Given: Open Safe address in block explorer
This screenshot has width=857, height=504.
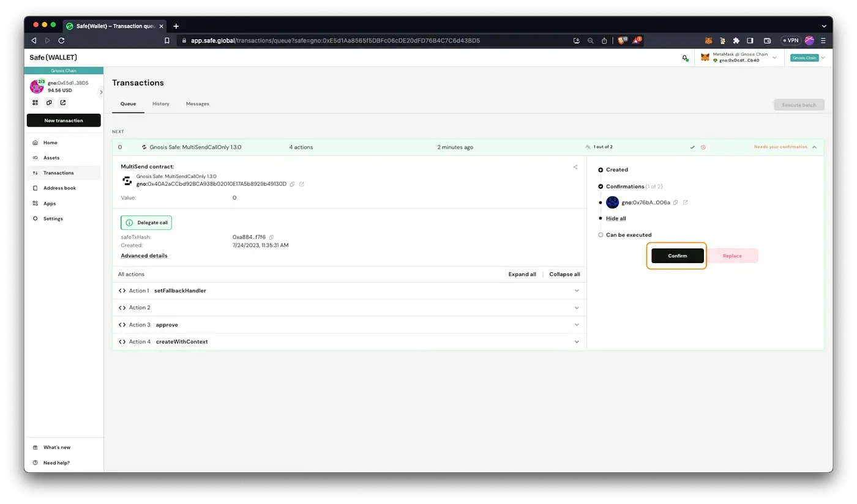Looking at the screenshot, I should pyautogui.click(x=63, y=102).
